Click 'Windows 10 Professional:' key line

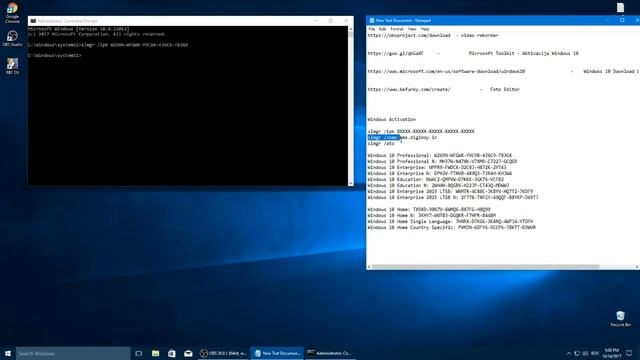point(440,156)
